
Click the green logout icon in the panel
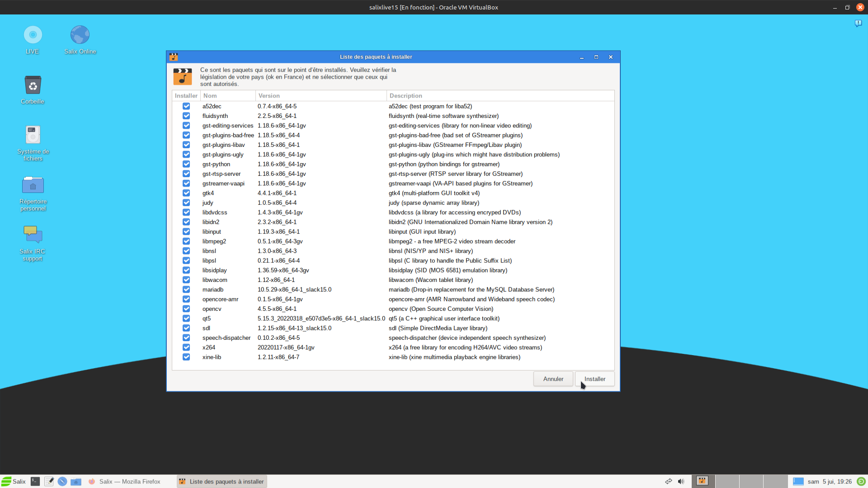861,482
